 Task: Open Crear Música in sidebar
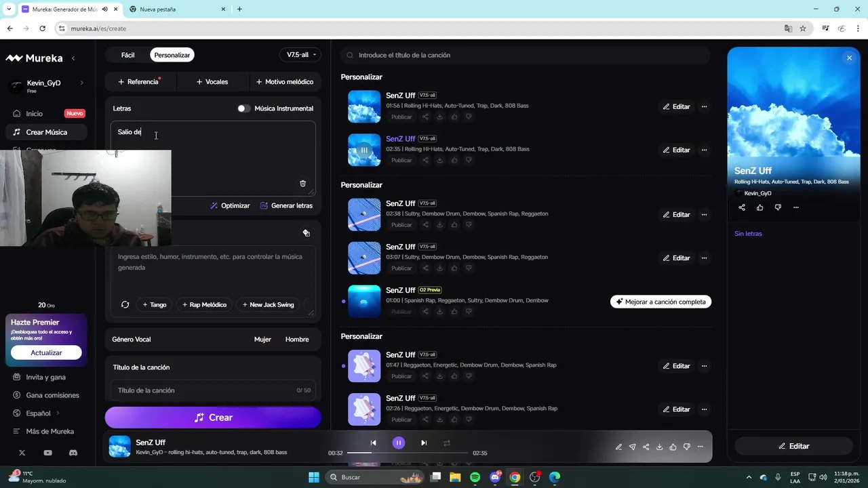click(47, 132)
